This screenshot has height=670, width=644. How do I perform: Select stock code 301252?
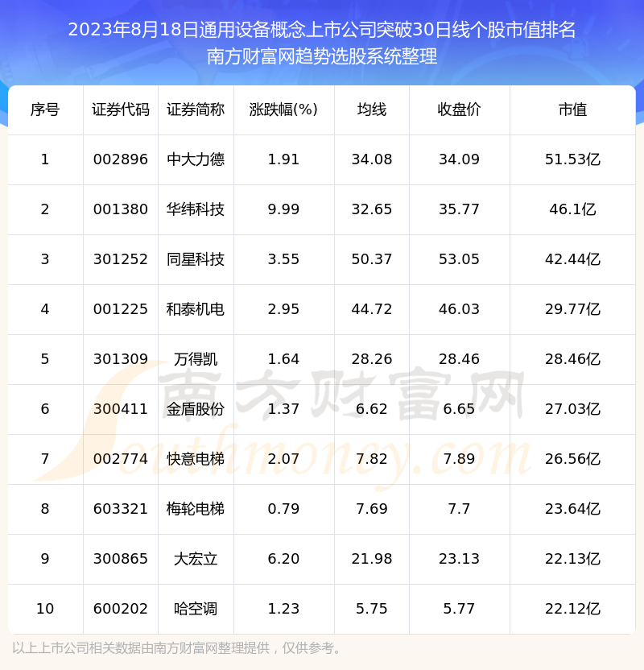point(121,259)
